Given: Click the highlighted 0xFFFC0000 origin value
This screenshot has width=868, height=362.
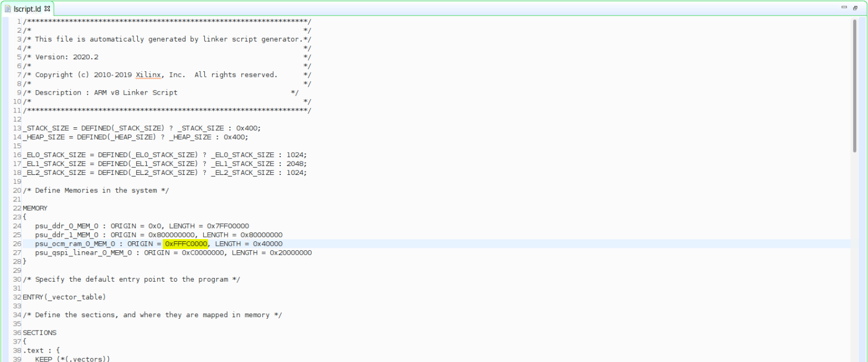Looking at the screenshot, I should 186,244.
